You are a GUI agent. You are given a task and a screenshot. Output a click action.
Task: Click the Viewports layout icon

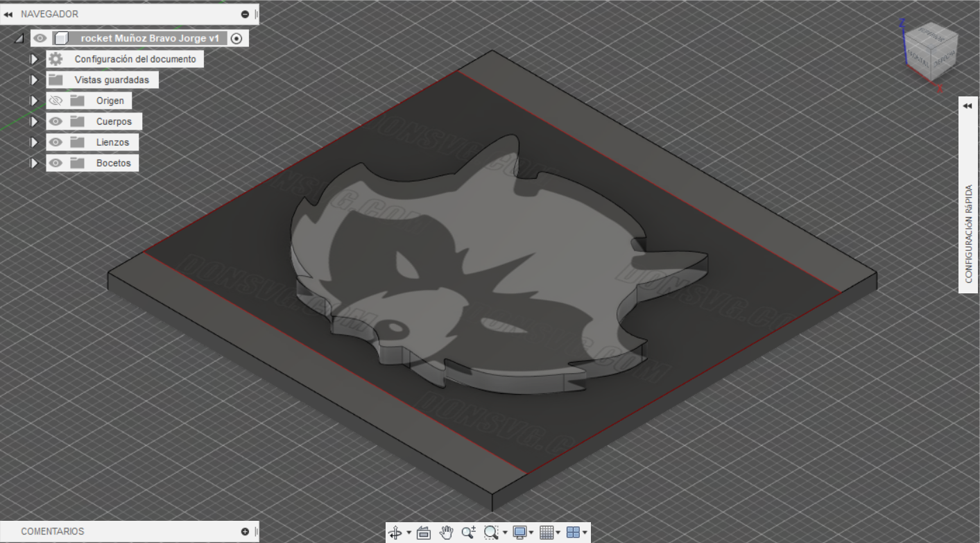[x=573, y=533]
